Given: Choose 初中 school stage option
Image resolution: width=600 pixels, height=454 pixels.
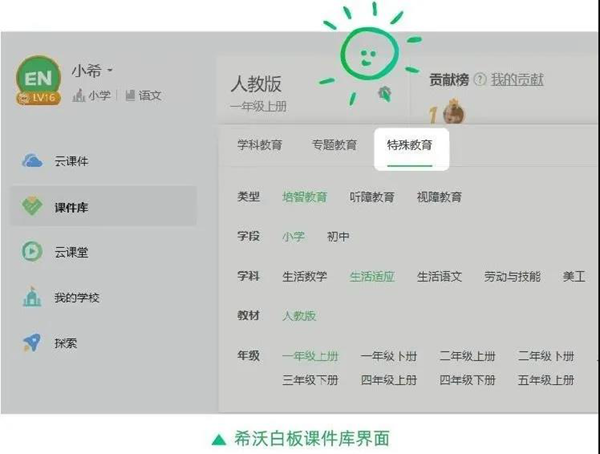Looking at the screenshot, I should (x=338, y=237).
